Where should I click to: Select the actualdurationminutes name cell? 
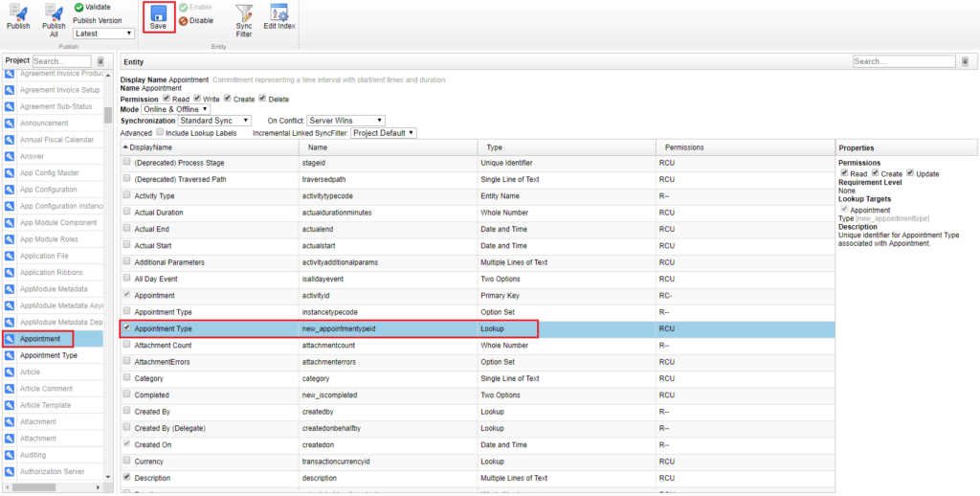click(388, 212)
